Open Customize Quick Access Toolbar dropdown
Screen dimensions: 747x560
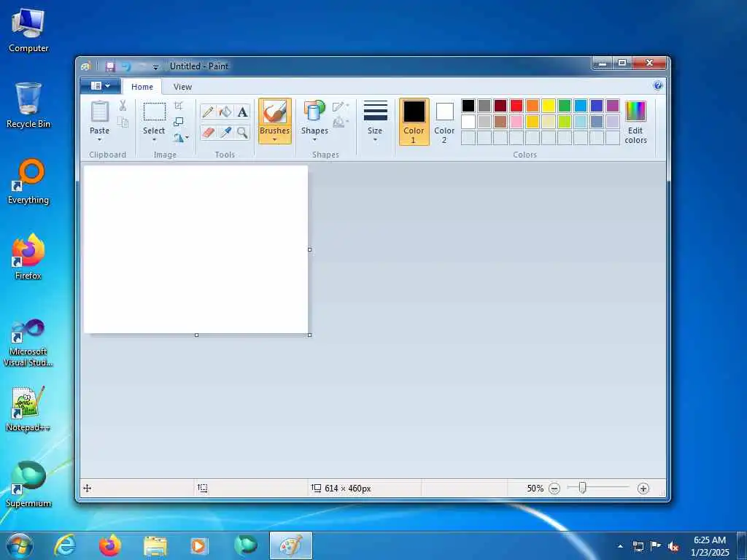[x=155, y=67]
